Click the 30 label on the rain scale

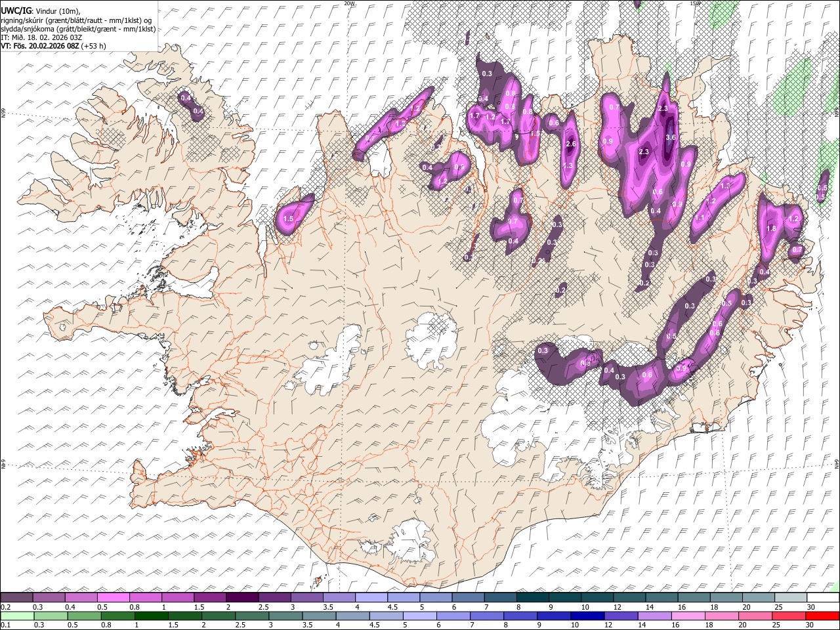tap(810, 625)
